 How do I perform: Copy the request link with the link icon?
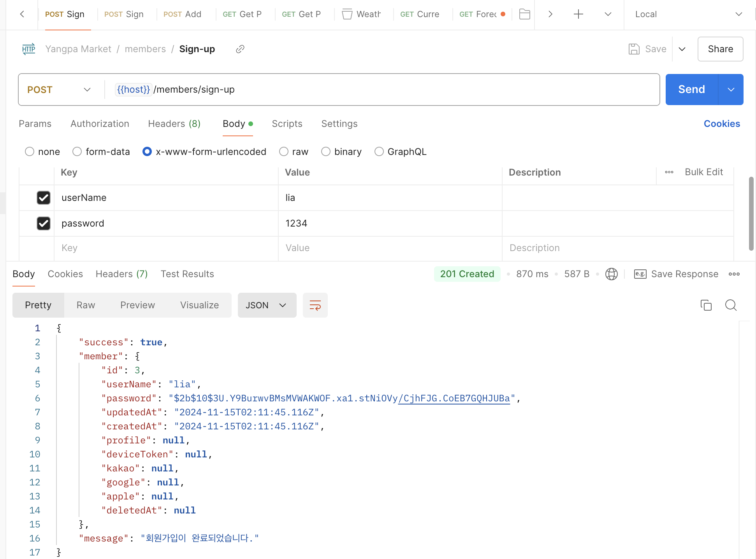point(240,49)
